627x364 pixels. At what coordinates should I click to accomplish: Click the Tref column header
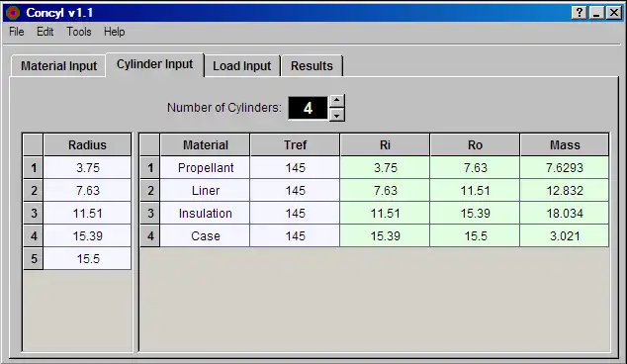pyautogui.click(x=295, y=144)
